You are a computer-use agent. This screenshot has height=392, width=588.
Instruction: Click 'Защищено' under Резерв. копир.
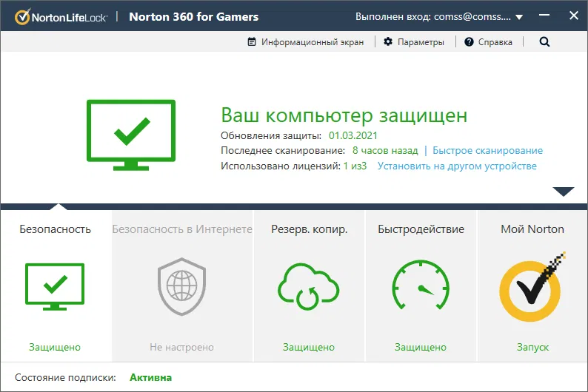click(309, 347)
